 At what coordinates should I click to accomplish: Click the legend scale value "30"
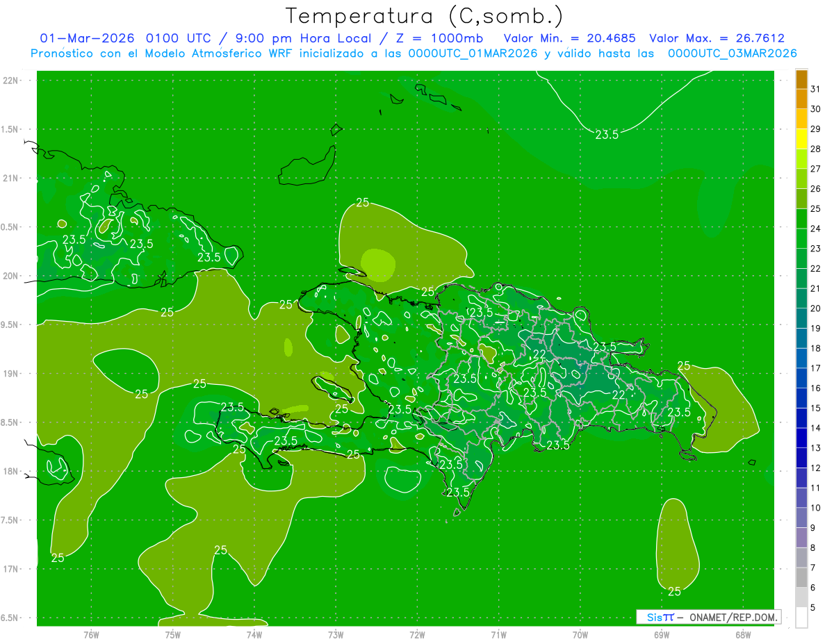click(816, 109)
